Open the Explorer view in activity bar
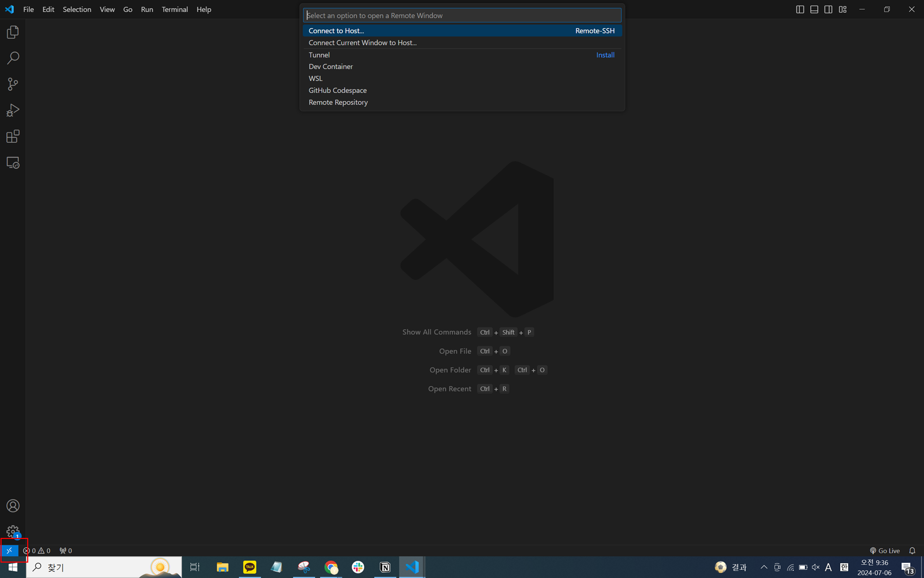924x578 pixels. pos(13,32)
